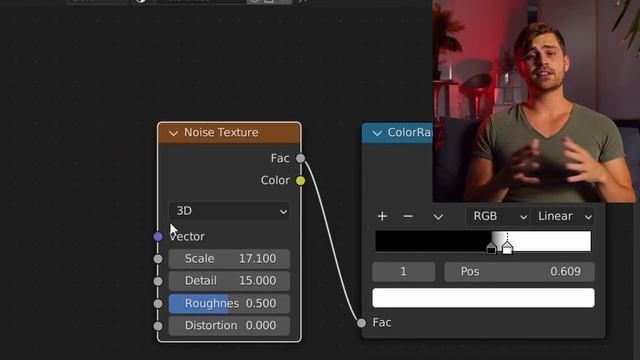Open the 3D dimensions dropdown
Image resolution: width=640 pixels, height=360 pixels.
point(229,211)
